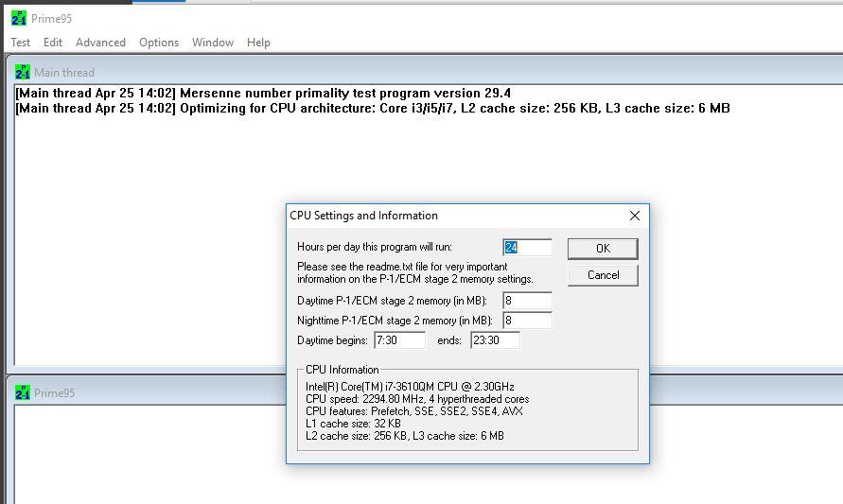Open the Options menu

click(159, 43)
